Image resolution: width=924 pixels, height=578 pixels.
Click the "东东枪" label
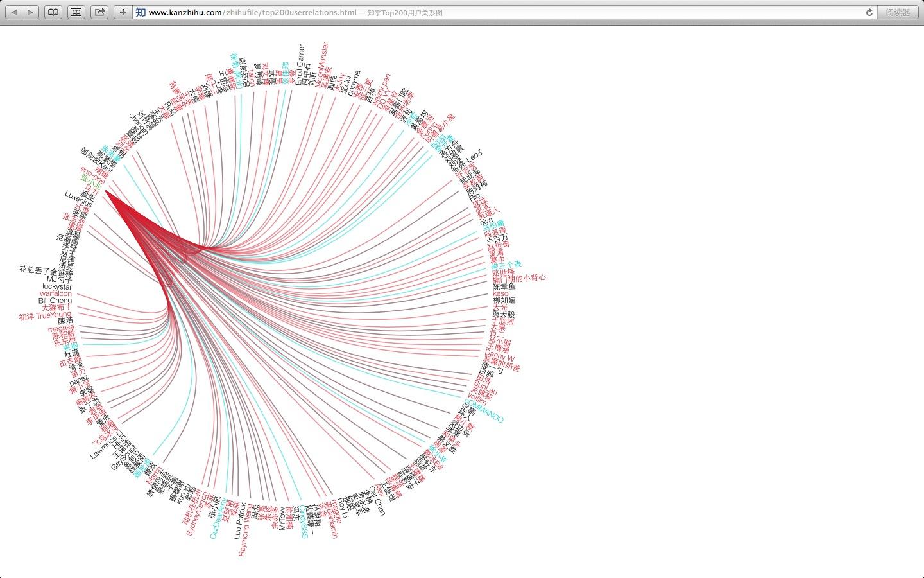coord(65,342)
